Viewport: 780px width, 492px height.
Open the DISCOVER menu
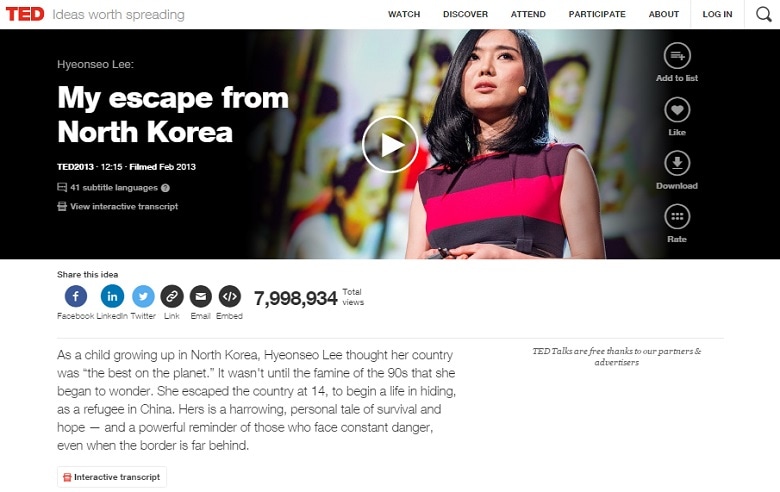click(465, 14)
